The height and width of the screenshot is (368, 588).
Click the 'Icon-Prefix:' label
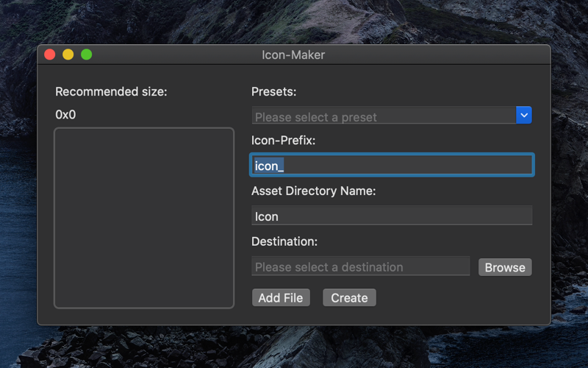(284, 141)
